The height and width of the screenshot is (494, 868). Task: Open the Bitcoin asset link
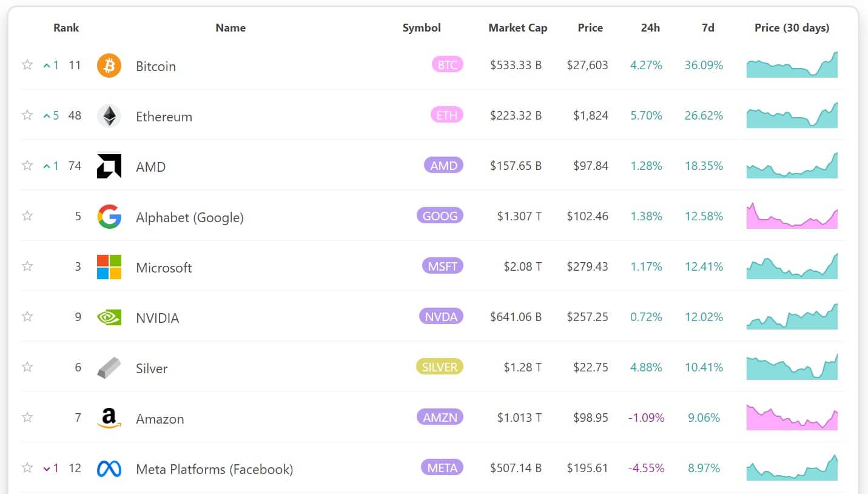tap(156, 66)
